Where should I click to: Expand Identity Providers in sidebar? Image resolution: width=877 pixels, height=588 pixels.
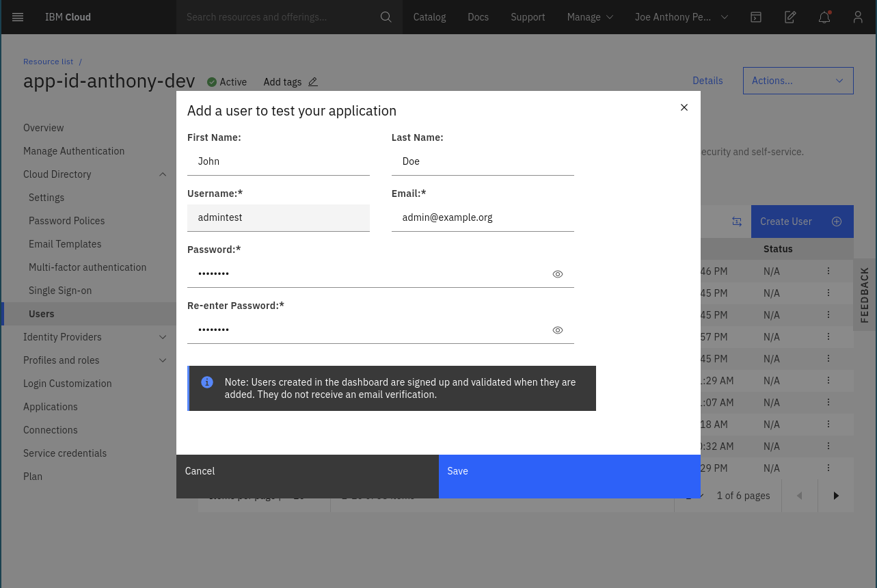(x=163, y=337)
